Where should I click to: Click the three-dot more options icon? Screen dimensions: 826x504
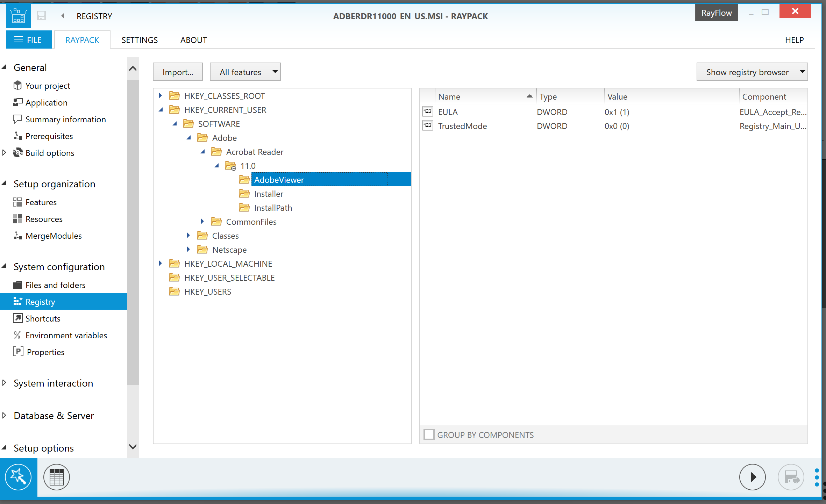tap(817, 477)
